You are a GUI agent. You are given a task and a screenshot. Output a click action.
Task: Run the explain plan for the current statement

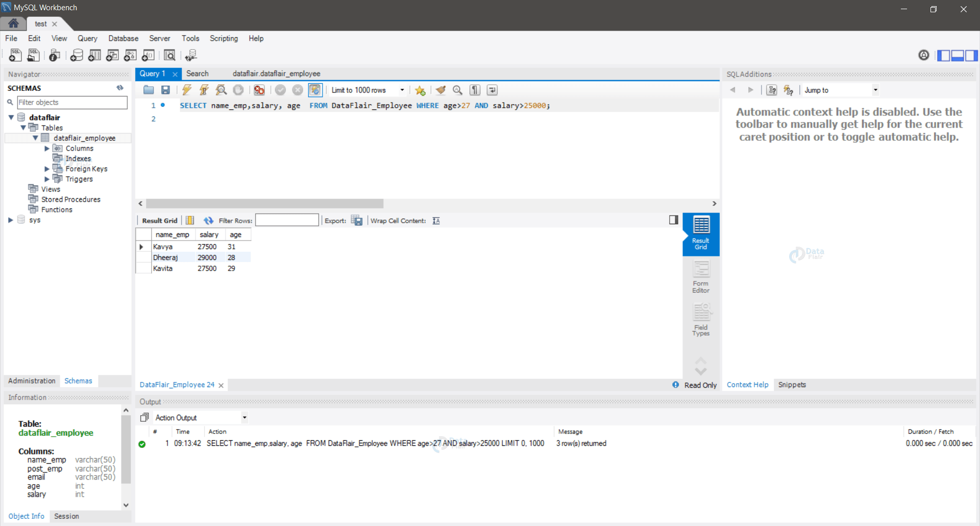(221, 90)
